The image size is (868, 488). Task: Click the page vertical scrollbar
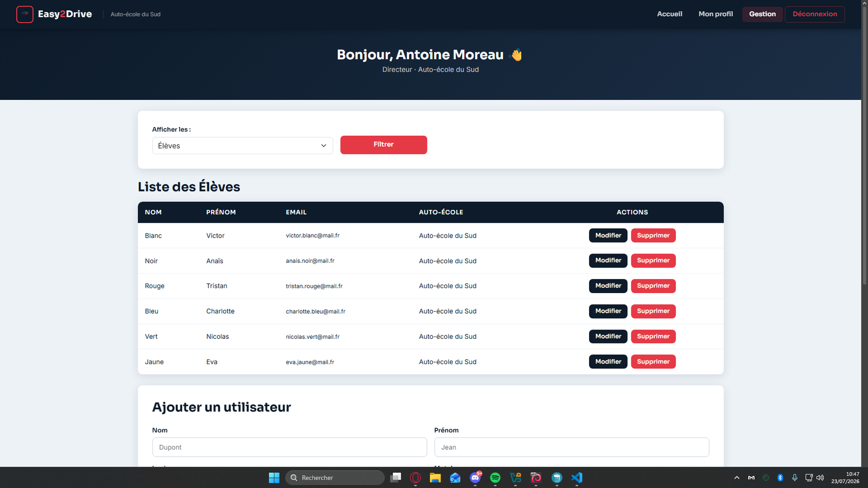864,233
